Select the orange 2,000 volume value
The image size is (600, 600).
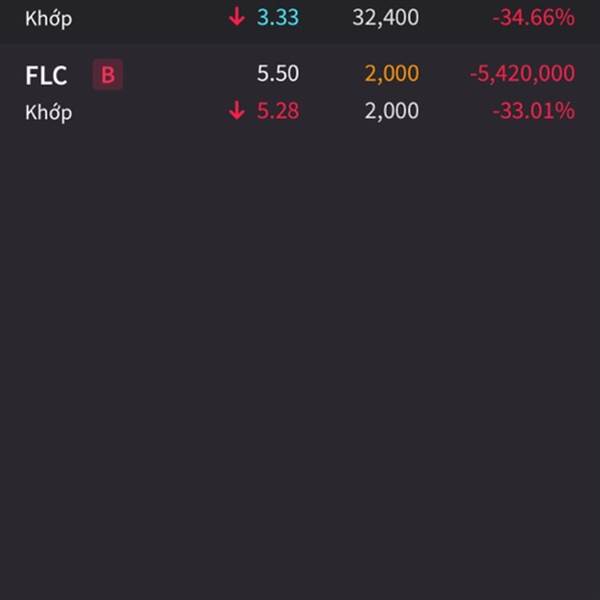click(x=392, y=74)
